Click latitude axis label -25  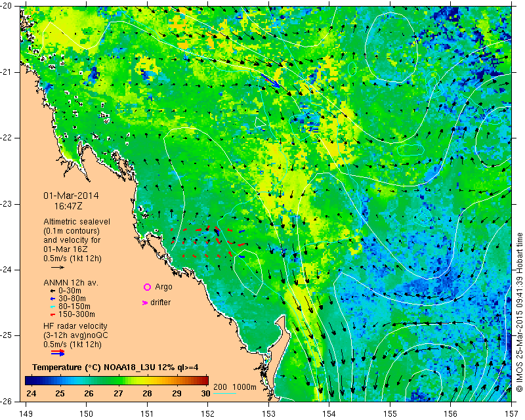coord(7,335)
